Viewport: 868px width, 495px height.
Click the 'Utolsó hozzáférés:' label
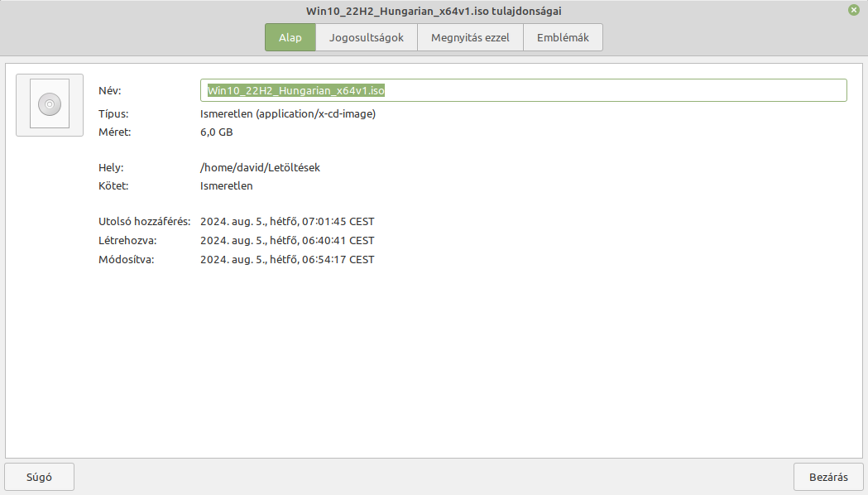pos(145,222)
